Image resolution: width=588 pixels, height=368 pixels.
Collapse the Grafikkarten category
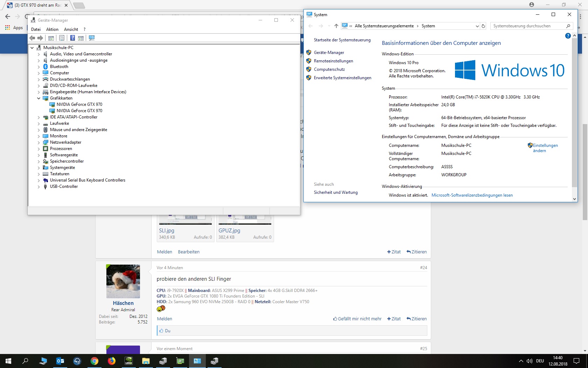coord(39,98)
